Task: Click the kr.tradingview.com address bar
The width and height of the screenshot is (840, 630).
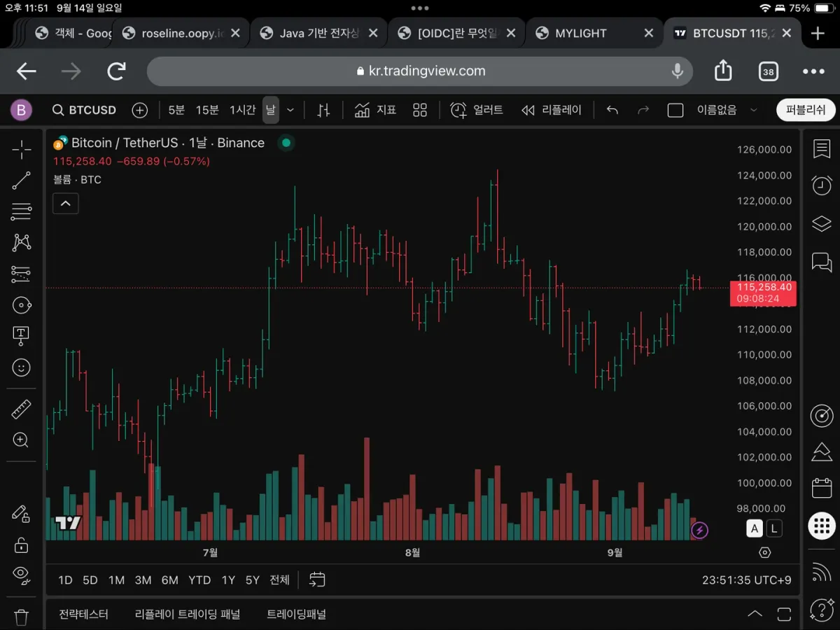Action: click(x=420, y=71)
